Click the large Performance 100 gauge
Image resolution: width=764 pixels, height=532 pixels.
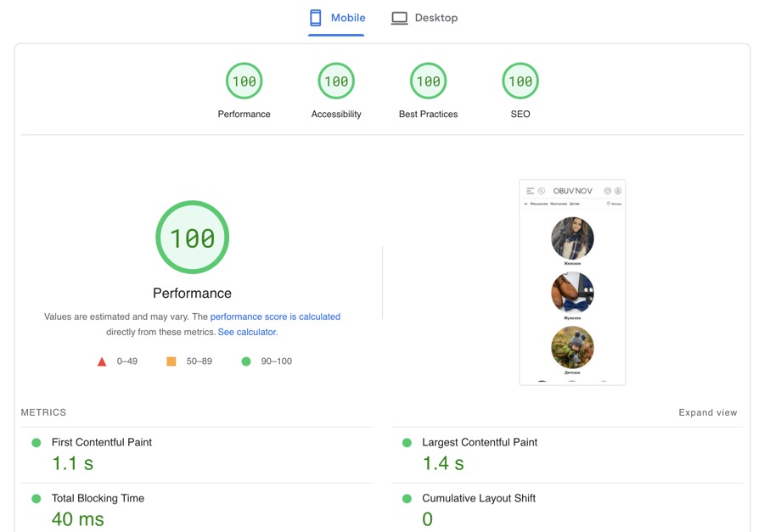click(193, 238)
